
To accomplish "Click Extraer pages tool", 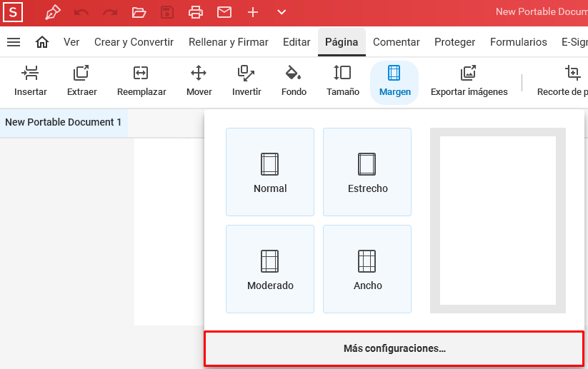I will point(81,81).
